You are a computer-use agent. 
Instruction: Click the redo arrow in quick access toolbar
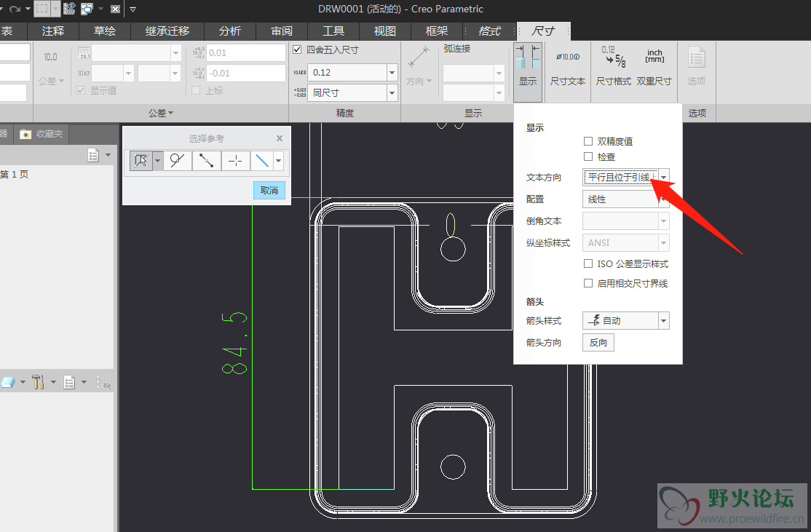[15, 9]
